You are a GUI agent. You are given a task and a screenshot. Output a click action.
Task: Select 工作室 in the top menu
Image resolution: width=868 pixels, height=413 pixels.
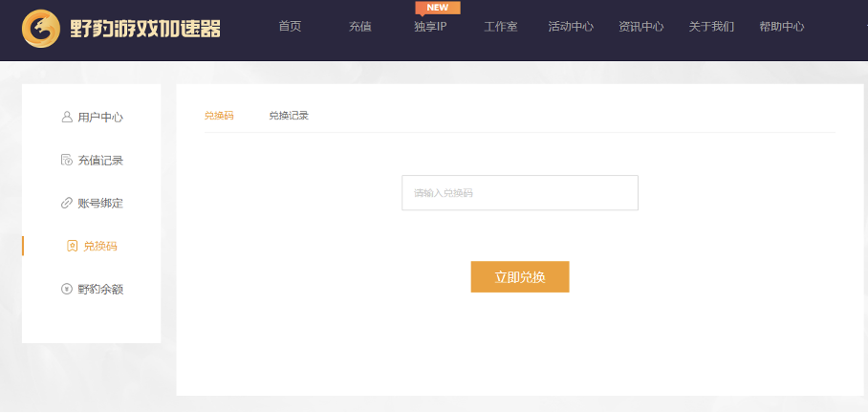(500, 26)
